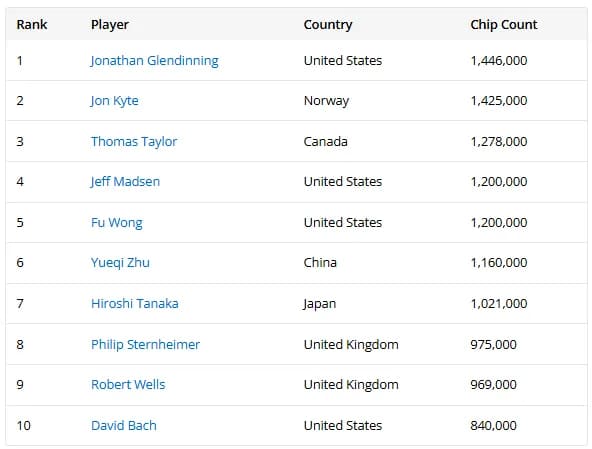The height and width of the screenshot is (449, 592).
Task: Open David Bach player link
Action: click(124, 426)
